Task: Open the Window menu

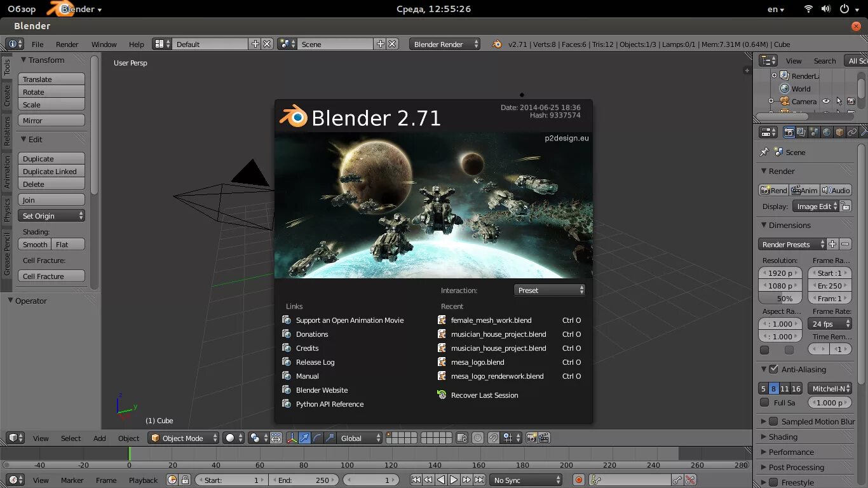Action: tap(104, 44)
